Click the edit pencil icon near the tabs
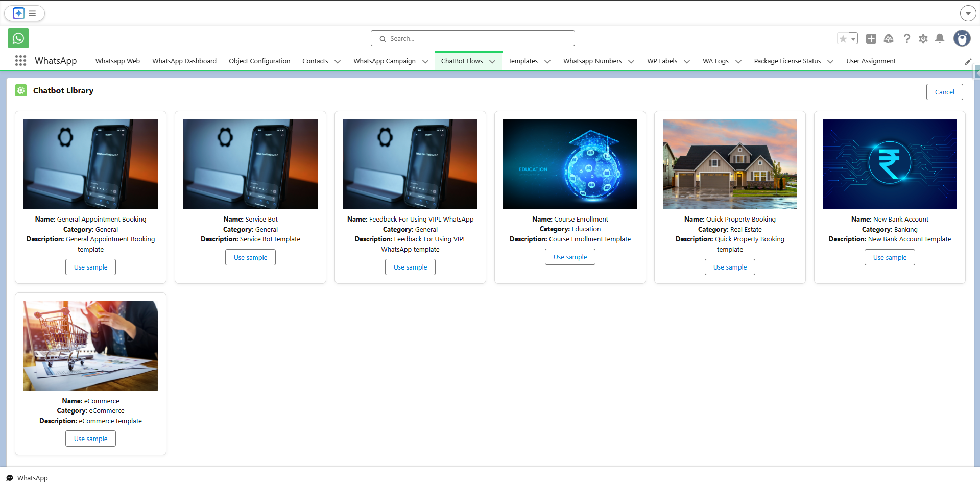Viewport: 980px width, 487px height. [968, 61]
